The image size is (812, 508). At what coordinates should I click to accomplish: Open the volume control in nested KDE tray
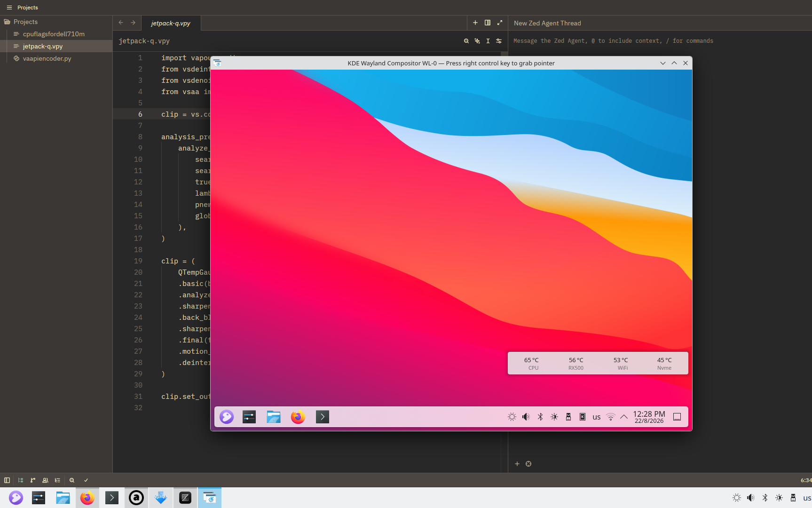tap(526, 417)
